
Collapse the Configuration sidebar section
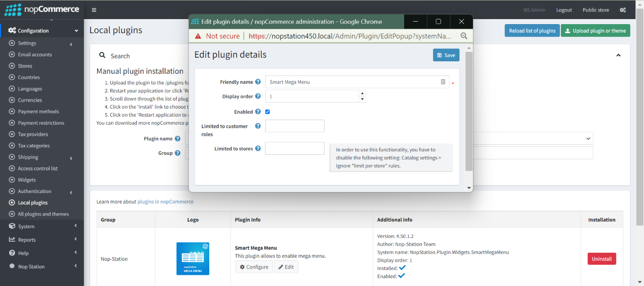pos(76,31)
